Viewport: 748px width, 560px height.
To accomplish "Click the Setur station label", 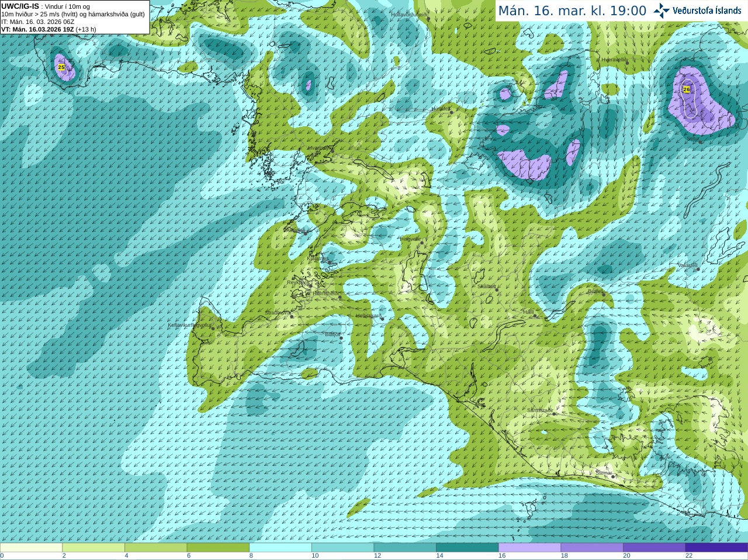I will tap(692, 139).
